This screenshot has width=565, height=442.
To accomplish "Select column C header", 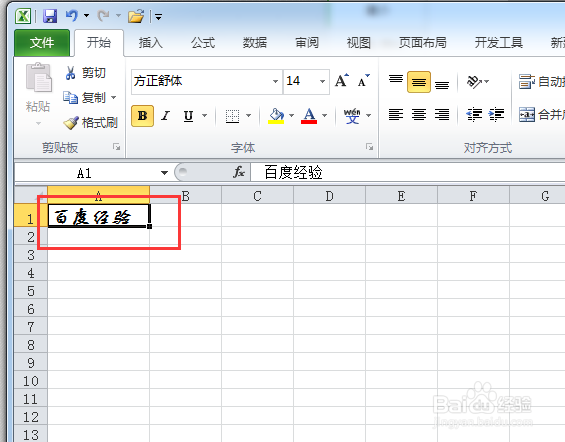I will point(257,196).
